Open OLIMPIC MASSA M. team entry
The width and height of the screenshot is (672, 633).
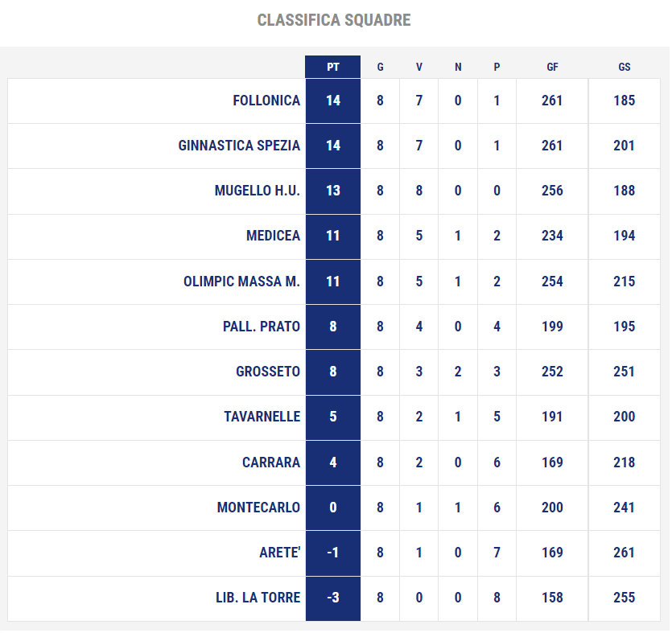click(x=241, y=282)
